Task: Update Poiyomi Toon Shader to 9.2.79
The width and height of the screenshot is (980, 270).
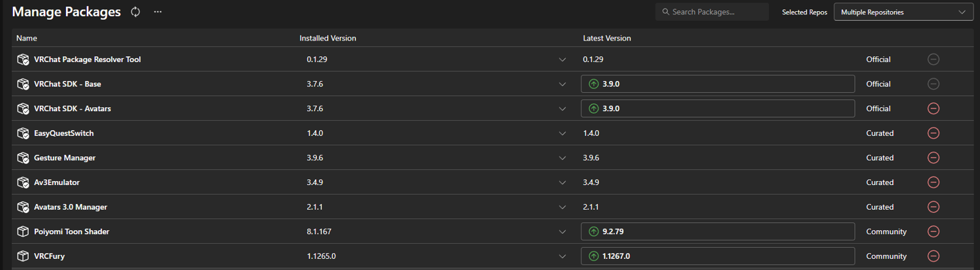Action: coord(717,231)
